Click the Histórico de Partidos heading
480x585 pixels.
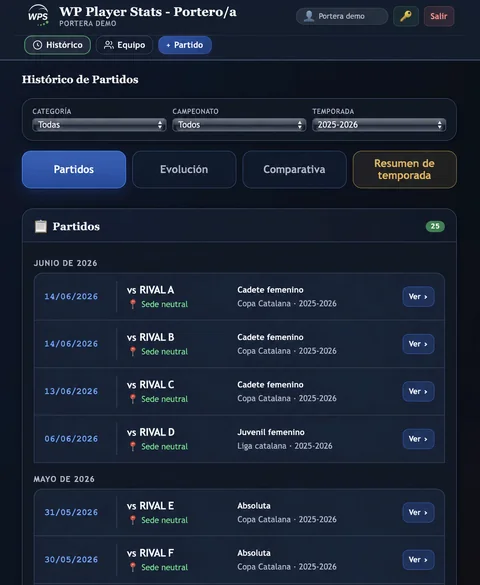80,79
